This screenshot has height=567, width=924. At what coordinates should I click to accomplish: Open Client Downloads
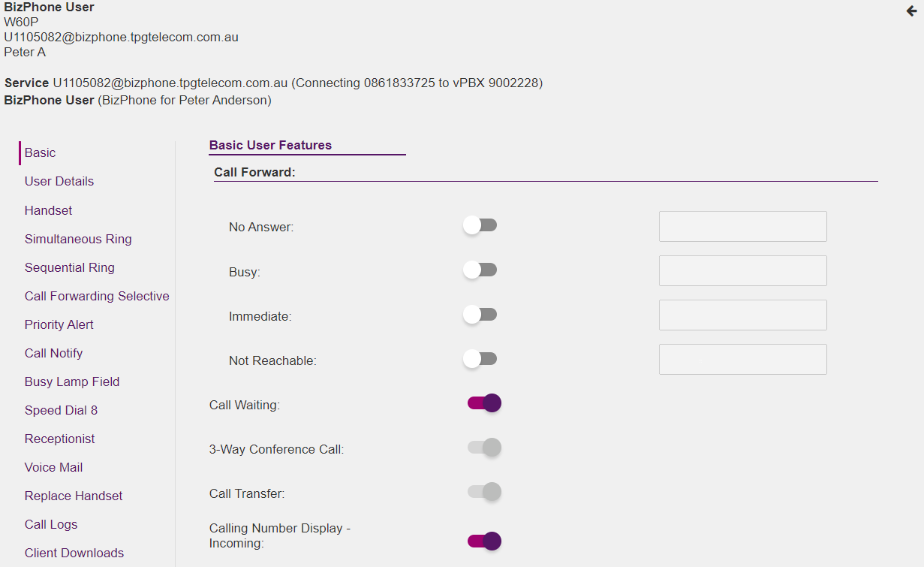pos(74,553)
